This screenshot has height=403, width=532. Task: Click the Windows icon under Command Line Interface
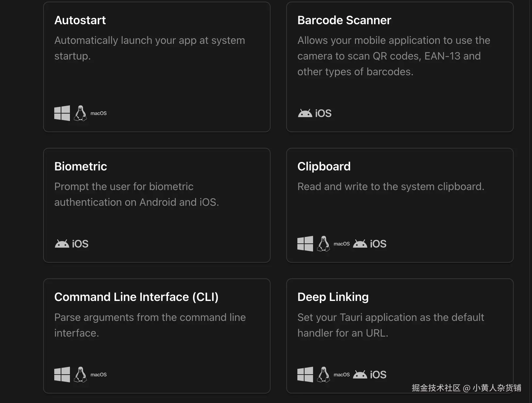click(x=62, y=374)
